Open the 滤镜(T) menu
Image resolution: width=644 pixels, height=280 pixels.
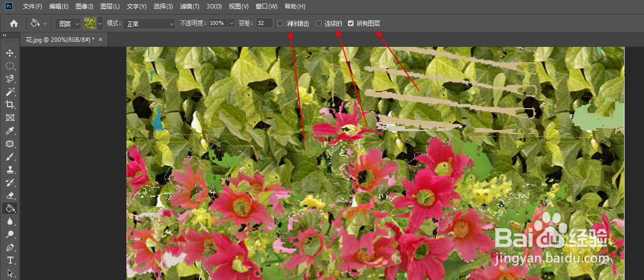pyautogui.click(x=190, y=6)
